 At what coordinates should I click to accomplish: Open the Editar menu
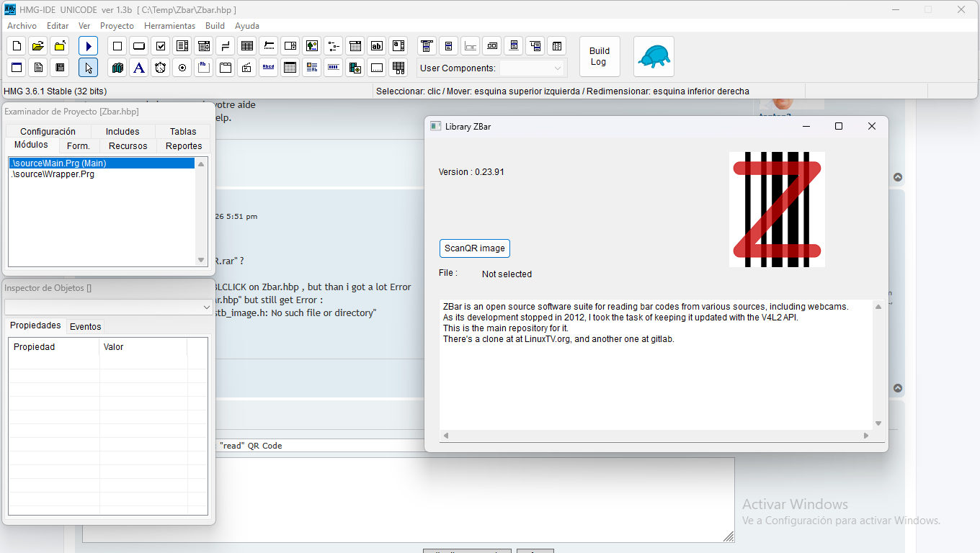coord(58,26)
